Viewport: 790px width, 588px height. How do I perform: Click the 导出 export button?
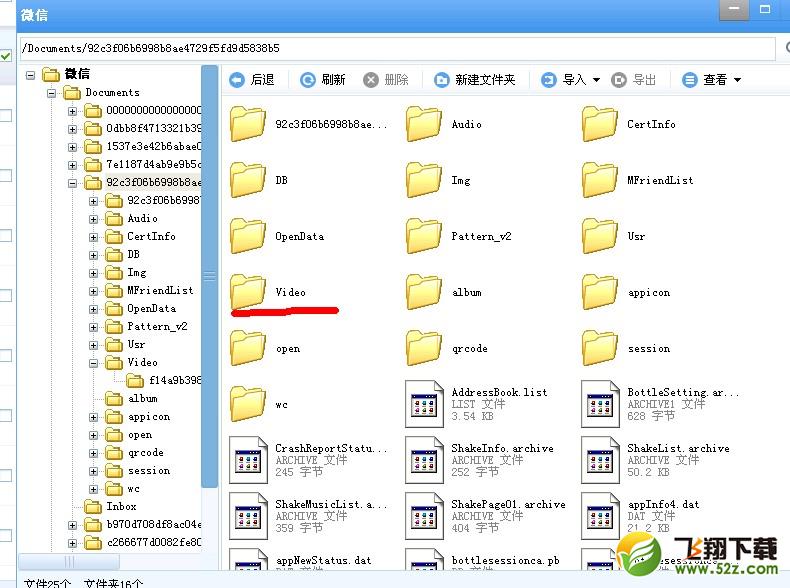[633, 80]
